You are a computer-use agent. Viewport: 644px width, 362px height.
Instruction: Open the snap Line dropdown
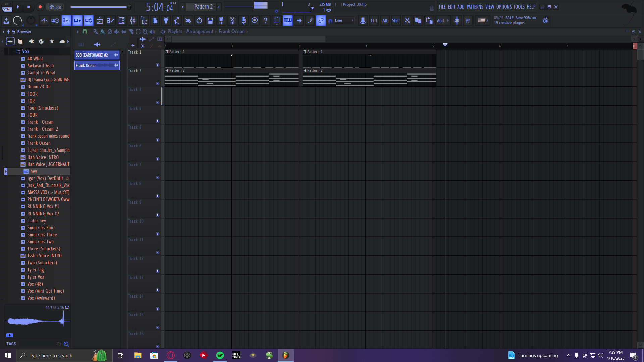[x=344, y=21]
